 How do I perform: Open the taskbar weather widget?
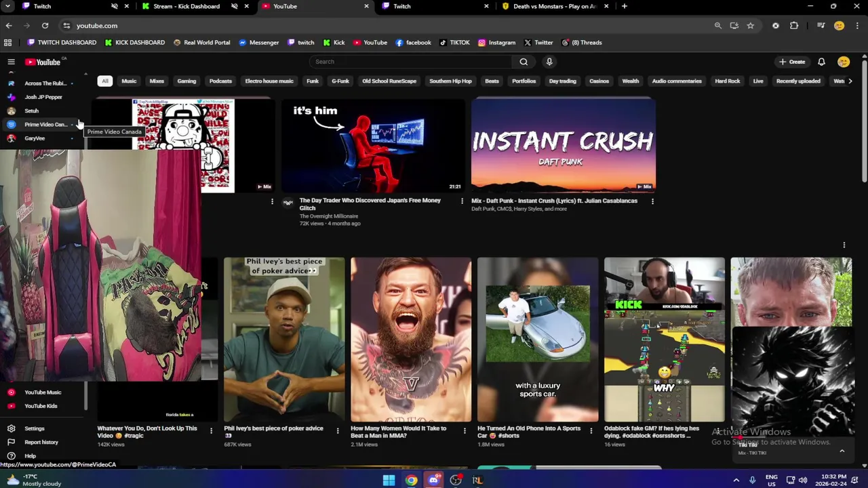[x=34, y=480]
